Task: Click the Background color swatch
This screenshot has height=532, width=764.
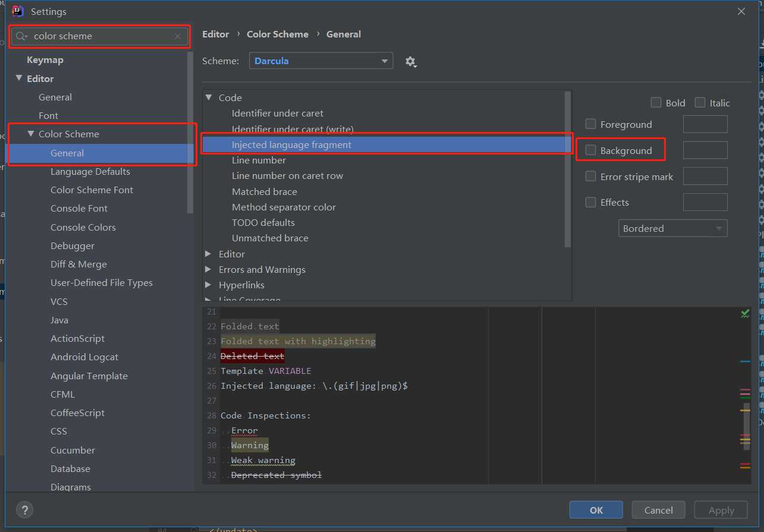Action: pyautogui.click(x=705, y=150)
